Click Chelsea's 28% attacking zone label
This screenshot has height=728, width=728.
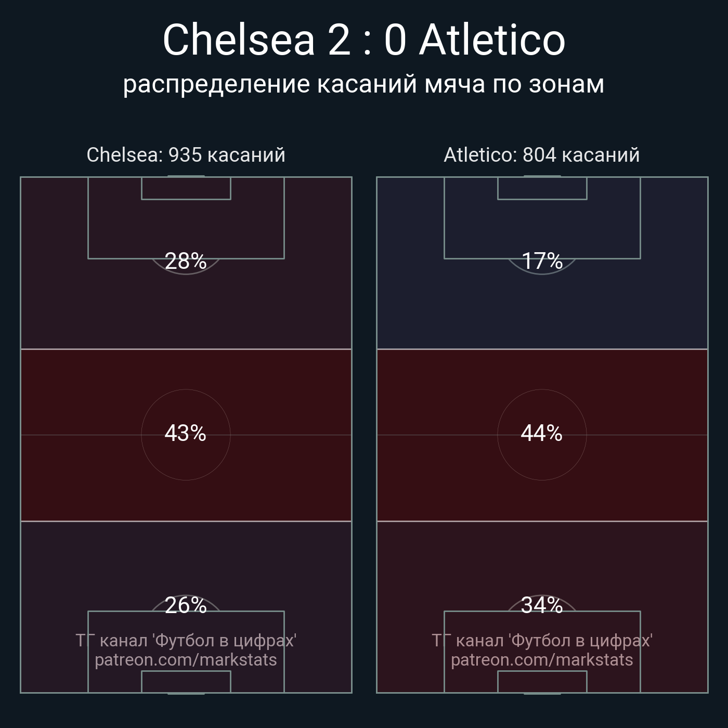(186, 261)
